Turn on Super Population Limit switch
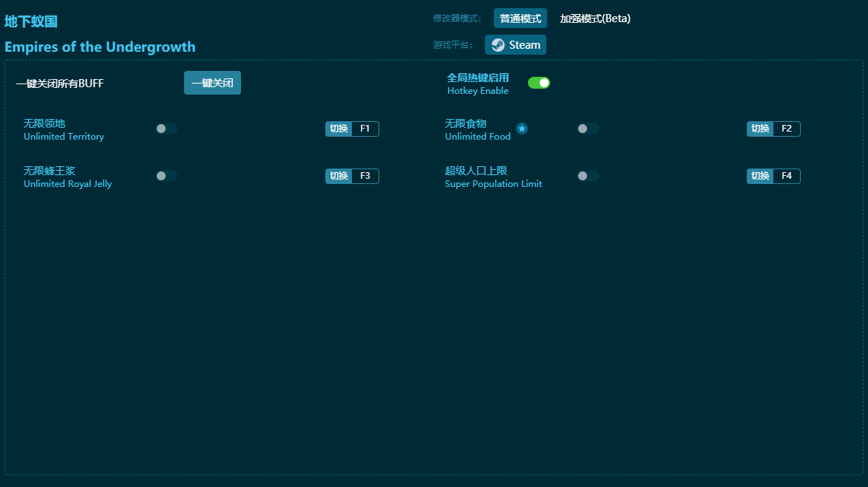868x487 pixels. coord(587,176)
